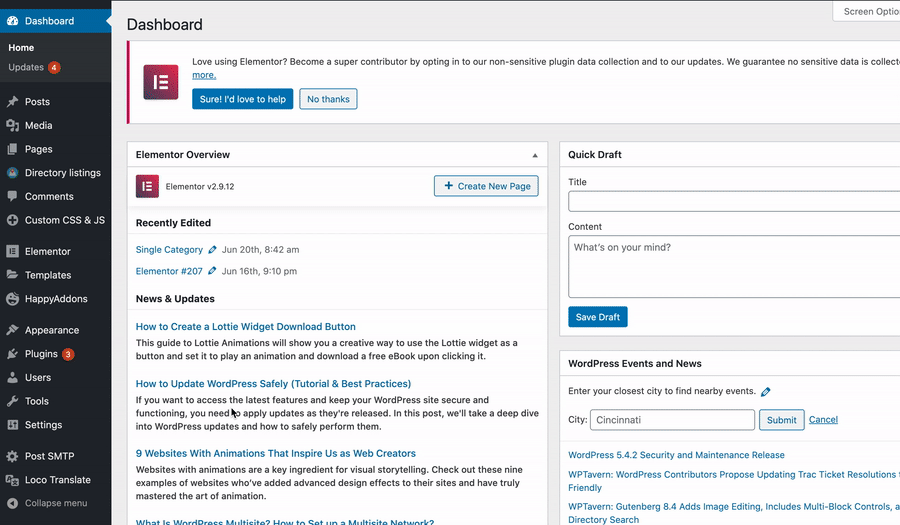The width and height of the screenshot is (900, 525).
Task: Click the Posts pushpin icon
Action: [x=13, y=102]
